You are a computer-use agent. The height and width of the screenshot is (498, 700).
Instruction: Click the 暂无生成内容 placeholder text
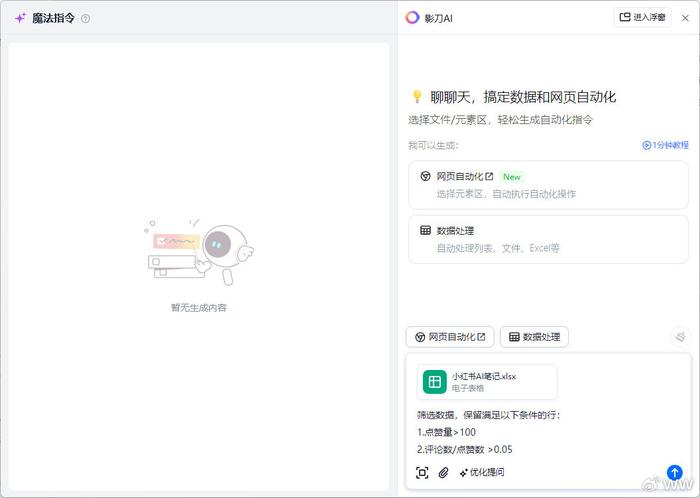199,307
